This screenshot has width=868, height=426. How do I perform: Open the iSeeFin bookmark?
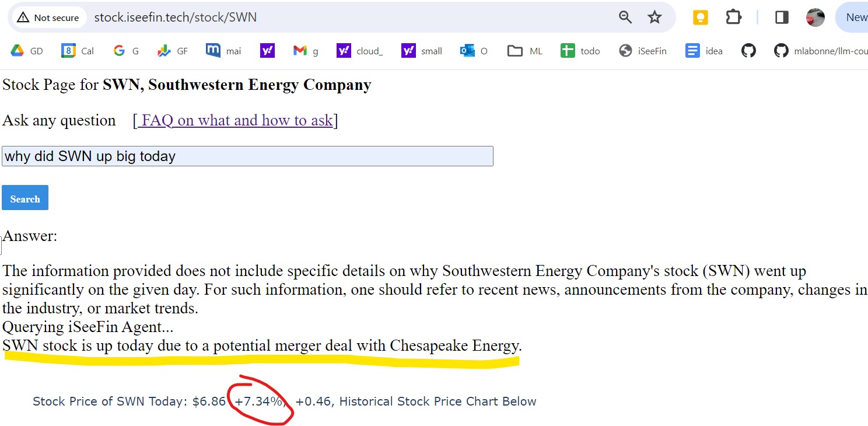[643, 51]
